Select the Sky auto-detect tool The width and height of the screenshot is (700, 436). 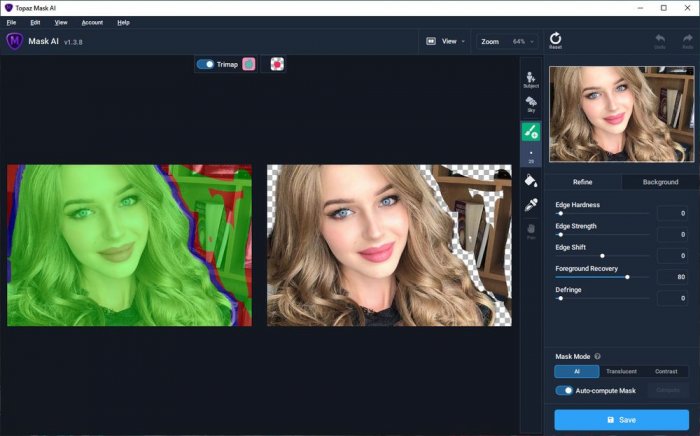click(x=530, y=104)
